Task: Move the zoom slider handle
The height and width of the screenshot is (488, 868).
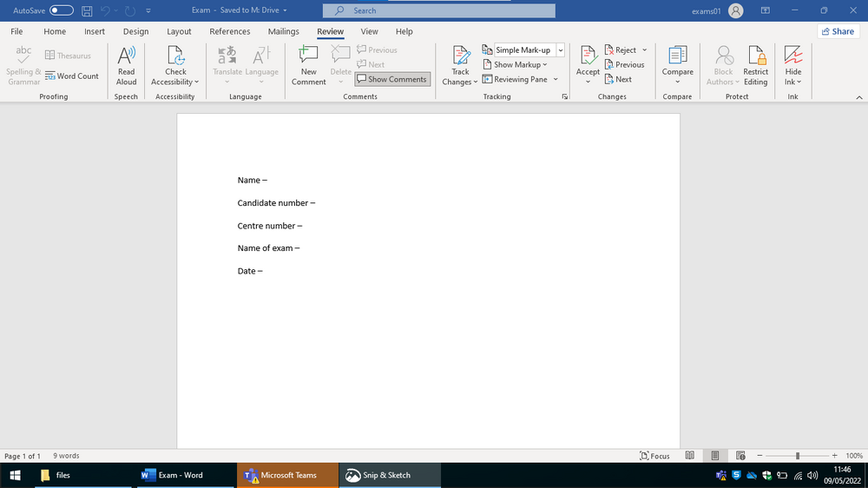Action: pos(797,456)
